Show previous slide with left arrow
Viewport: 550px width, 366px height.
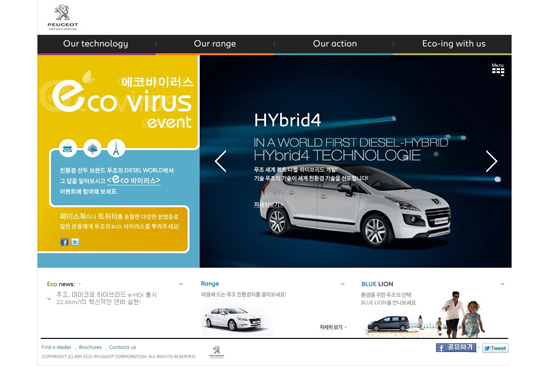tap(220, 161)
